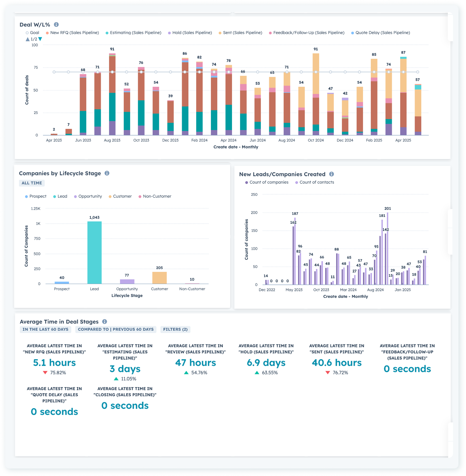Open info icon beside Deal W/L% title
The image size is (466, 476).
click(x=56, y=25)
